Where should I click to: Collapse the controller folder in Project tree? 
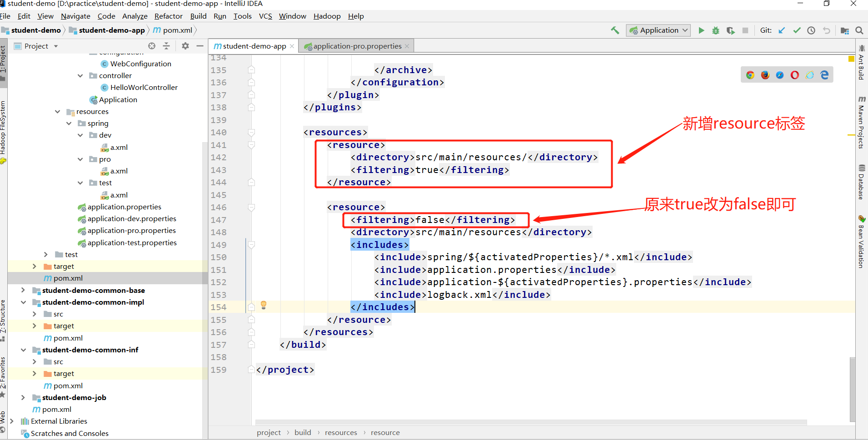(80, 75)
